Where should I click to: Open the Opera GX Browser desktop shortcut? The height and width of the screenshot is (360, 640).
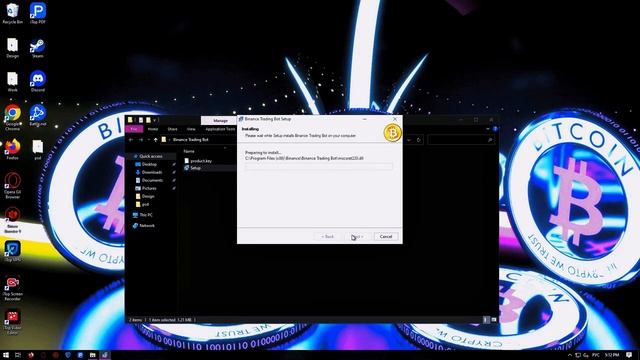[x=12, y=186]
